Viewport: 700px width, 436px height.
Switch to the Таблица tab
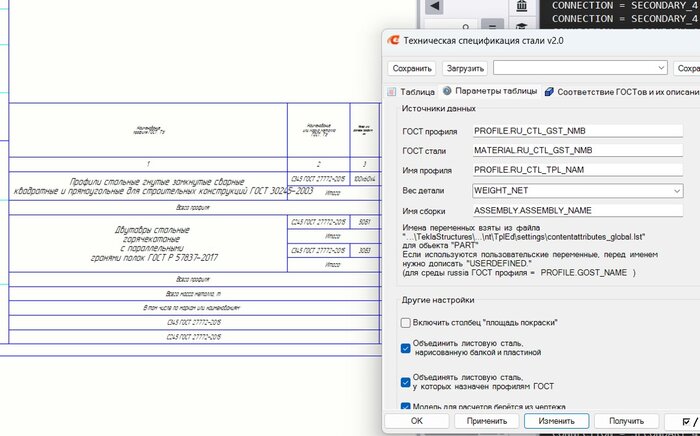click(412, 91)
